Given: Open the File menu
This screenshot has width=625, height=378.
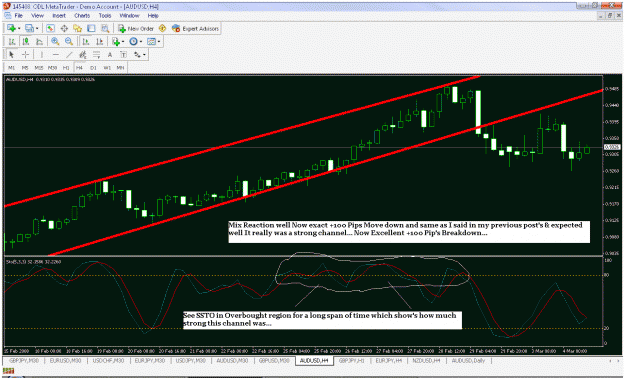Looking at the screenshot, I should coord(18,16).
